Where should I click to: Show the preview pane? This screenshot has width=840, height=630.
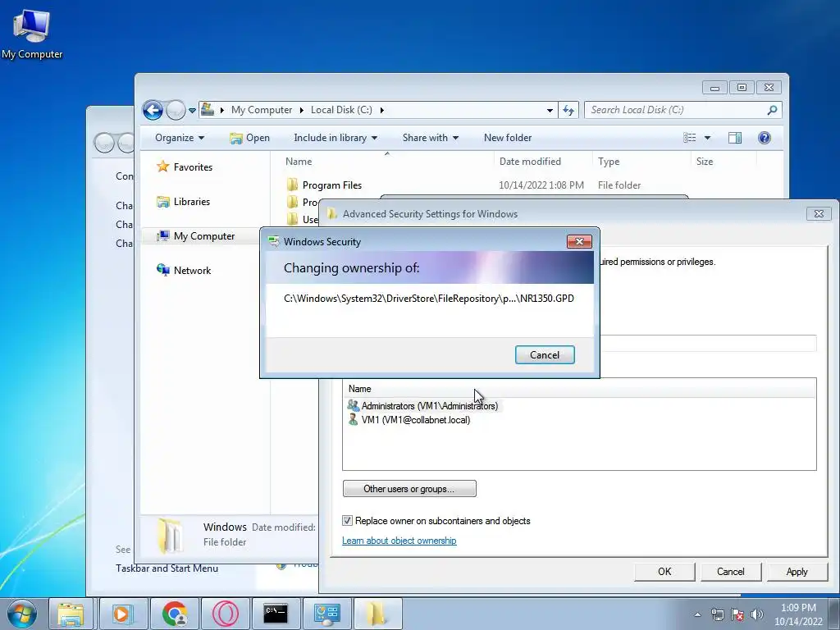(x=735, y=138)
